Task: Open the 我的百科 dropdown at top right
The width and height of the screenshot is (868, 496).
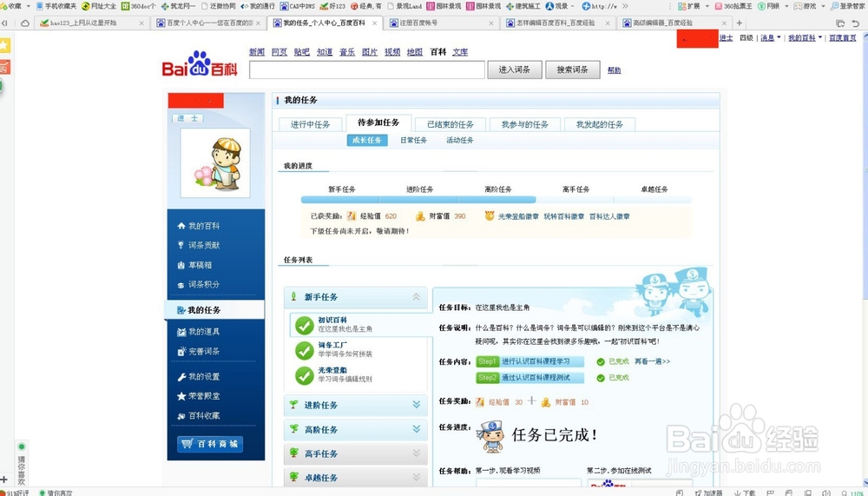Action: point(805,37)
